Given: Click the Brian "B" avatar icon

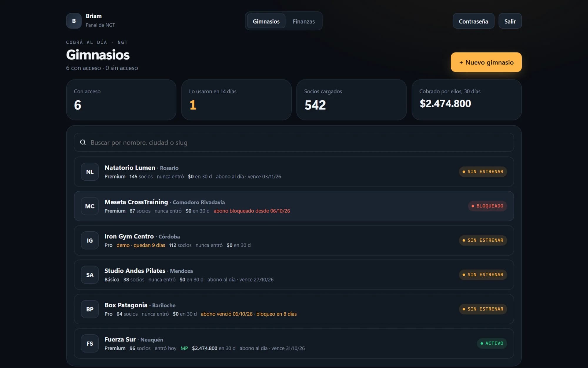Looking at the screenshot, I should tap(74, 21).
